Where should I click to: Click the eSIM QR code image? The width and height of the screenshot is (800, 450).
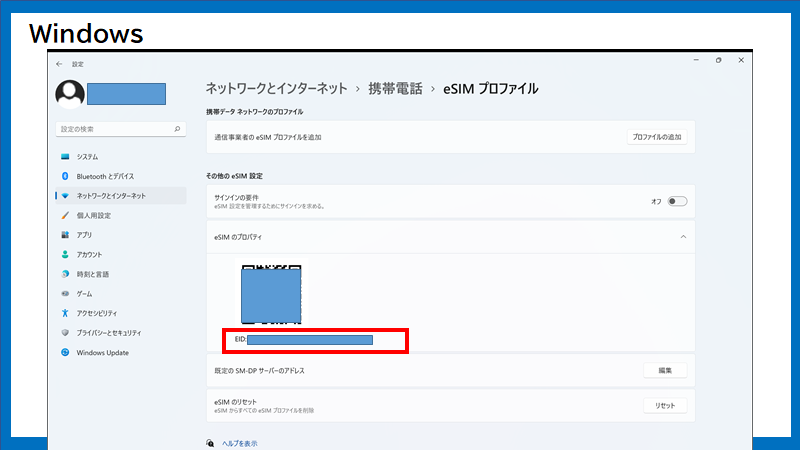tap(271, 294)
